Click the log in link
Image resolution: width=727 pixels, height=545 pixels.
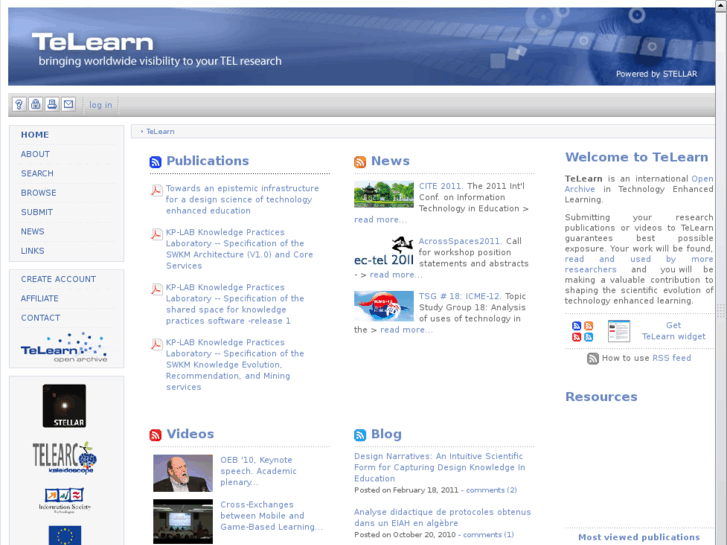click(x=100, y=105)
